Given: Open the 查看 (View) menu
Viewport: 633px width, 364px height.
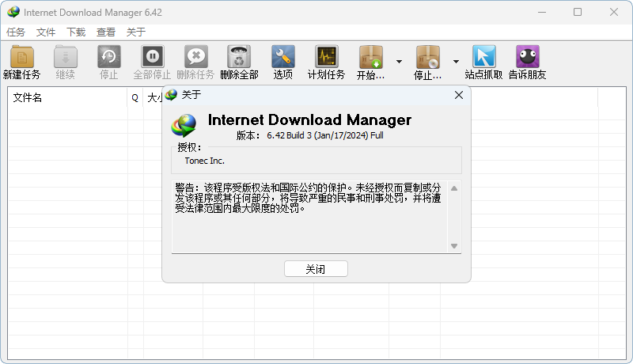Looking at the screenshot, I should pyautogui.click(x=106, y=32).
